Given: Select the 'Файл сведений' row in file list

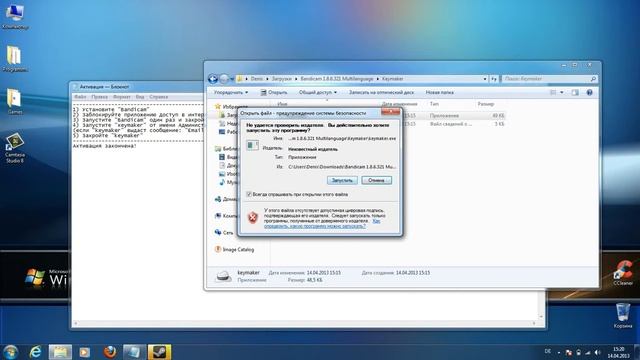Looking at the screenshot, I should 451,124.
